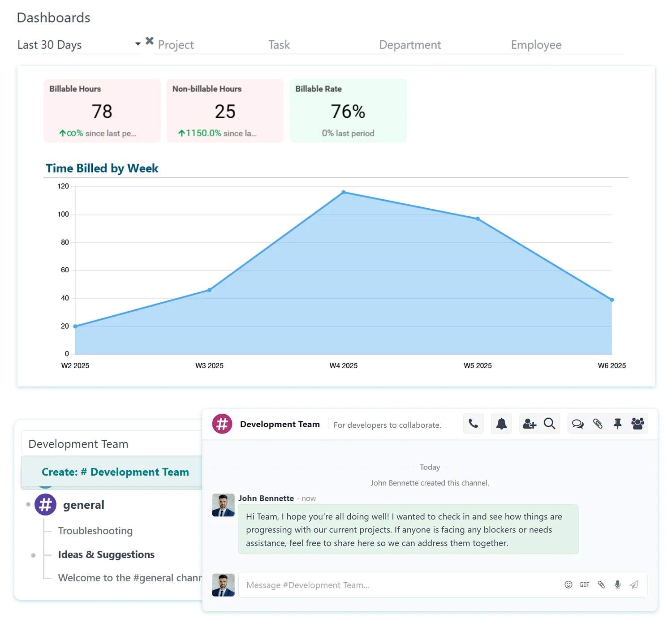Viewport: 672px width, 627px height.
Task: Click the Development Team channel title
Action: click(280, 424)
